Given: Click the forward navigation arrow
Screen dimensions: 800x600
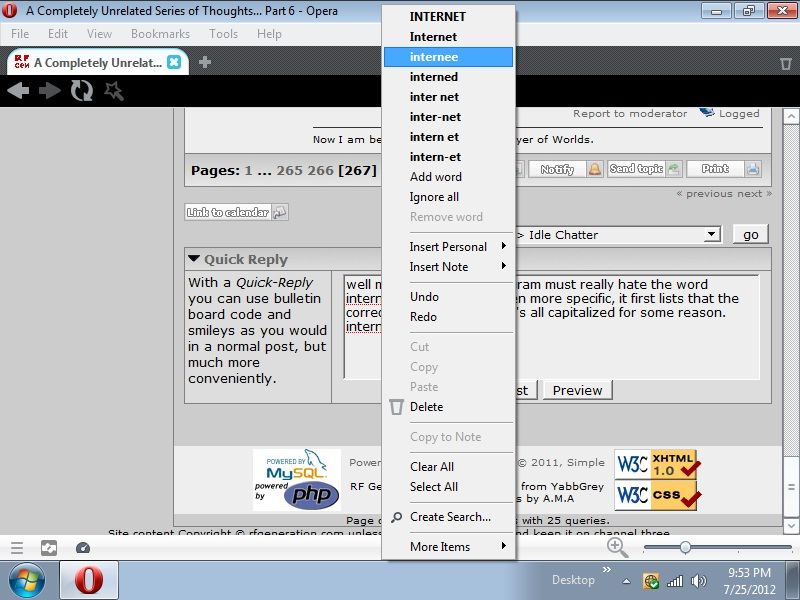Looking at the screenshot, I should click(x=49, y=91).
